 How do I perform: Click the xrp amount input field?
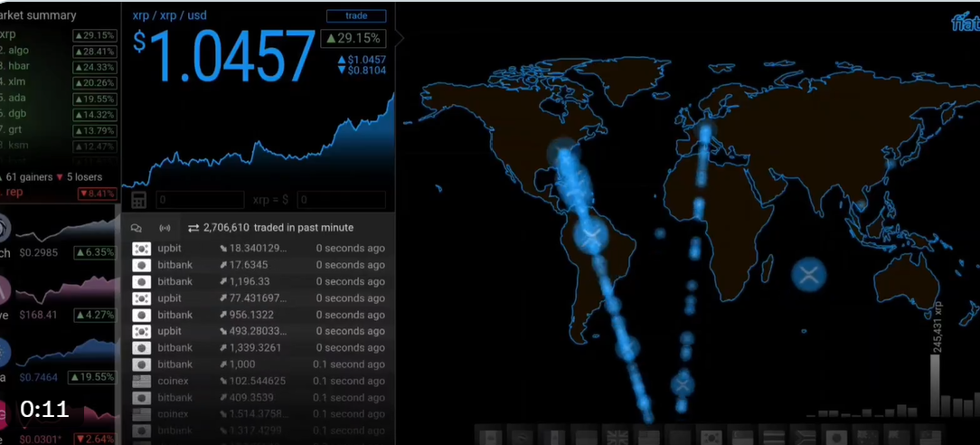coord(200,200)
